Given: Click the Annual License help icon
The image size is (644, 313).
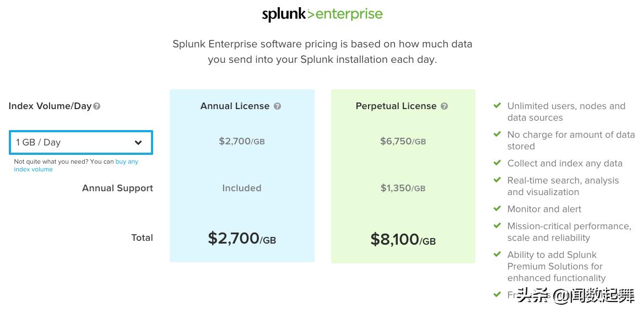Looking at the screenshot, I should tap(277, 106).
